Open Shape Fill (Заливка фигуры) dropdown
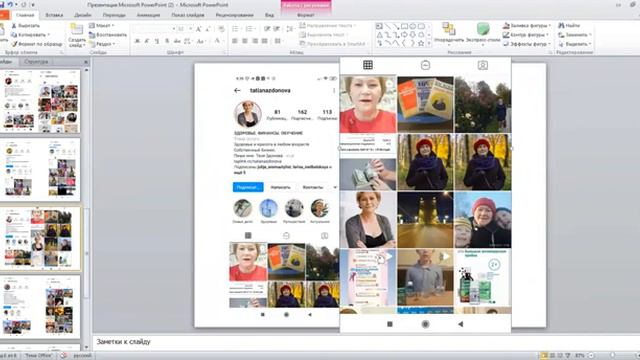Viewport: 640px width, 360px height. click(527, 26)
